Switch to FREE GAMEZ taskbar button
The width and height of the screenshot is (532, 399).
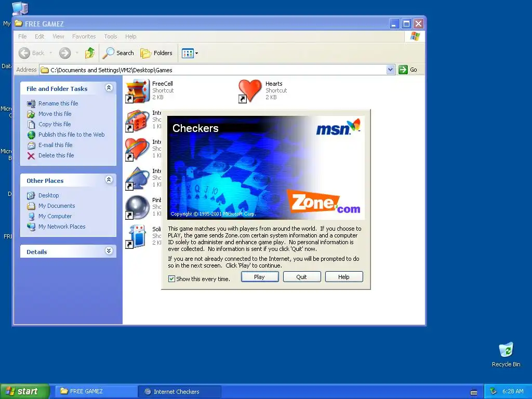point(96,391)
